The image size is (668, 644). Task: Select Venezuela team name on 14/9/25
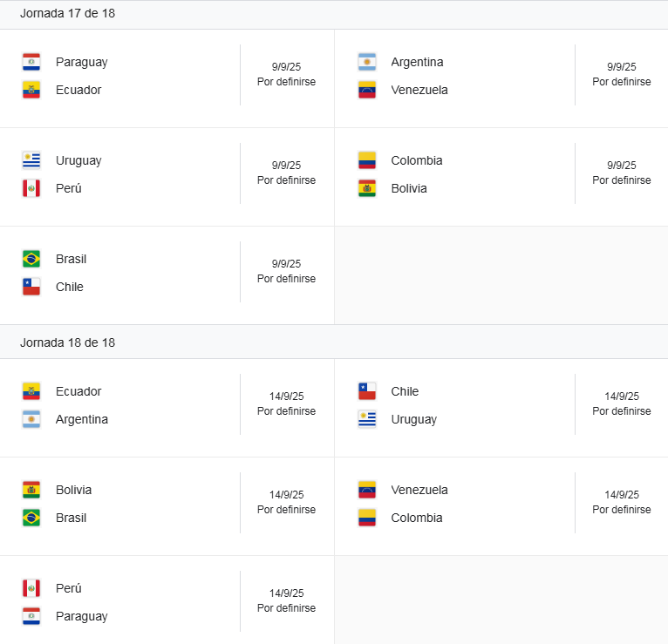point(419,490)
